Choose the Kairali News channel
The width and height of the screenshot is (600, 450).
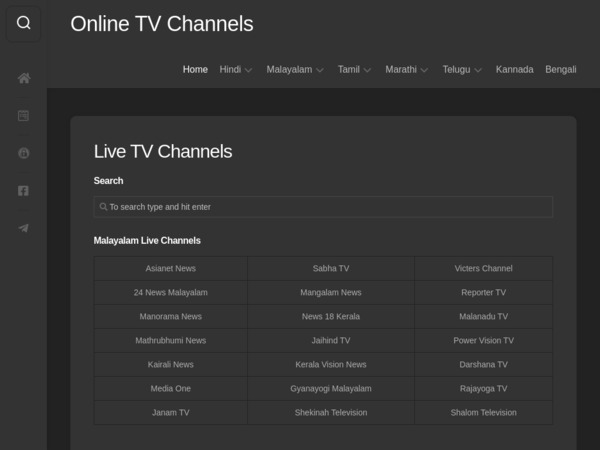click(x=171, y=364)
